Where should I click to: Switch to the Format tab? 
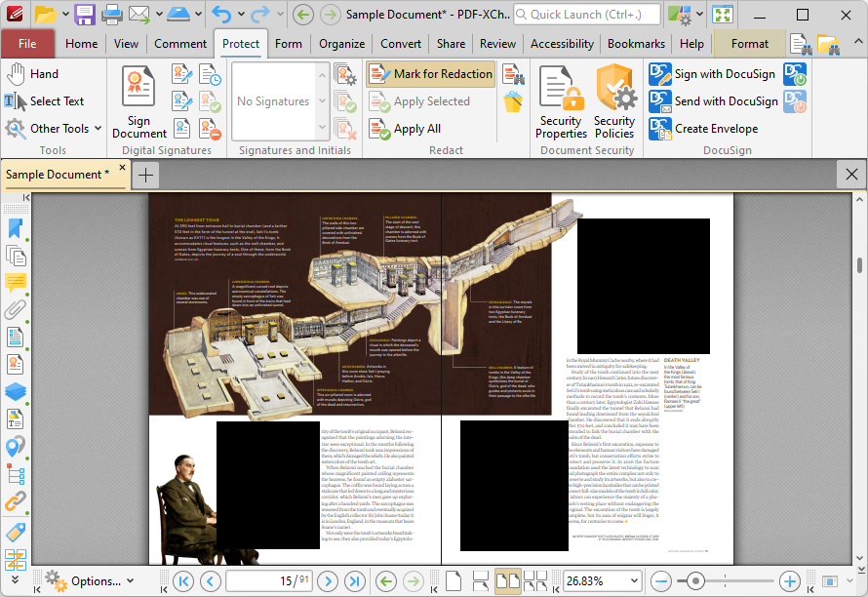750,44
